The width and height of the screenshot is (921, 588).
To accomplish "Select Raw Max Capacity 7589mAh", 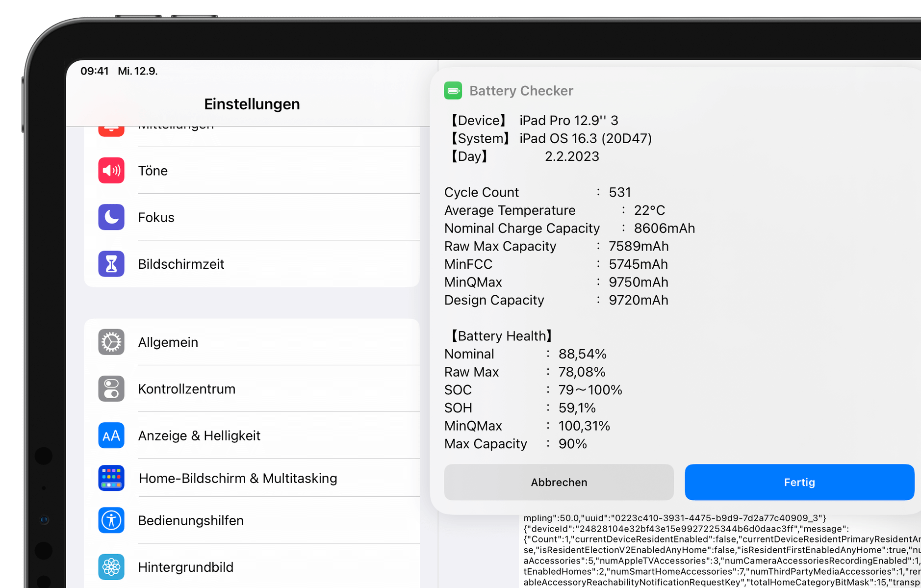I will click(639, 246).
